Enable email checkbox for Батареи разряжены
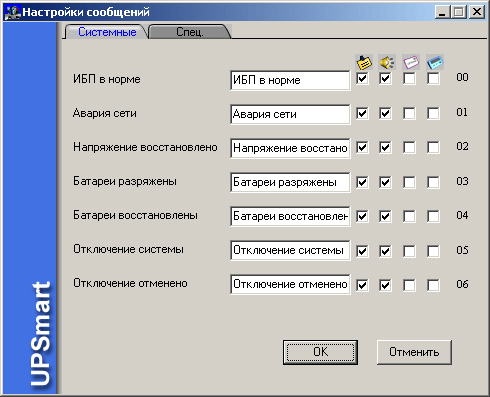 pos(409,182)
